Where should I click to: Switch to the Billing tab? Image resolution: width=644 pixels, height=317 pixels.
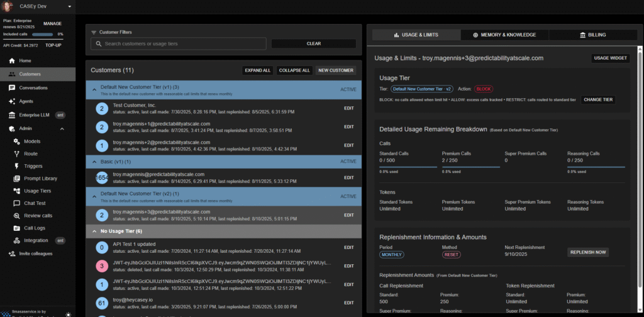pos(588,35)
